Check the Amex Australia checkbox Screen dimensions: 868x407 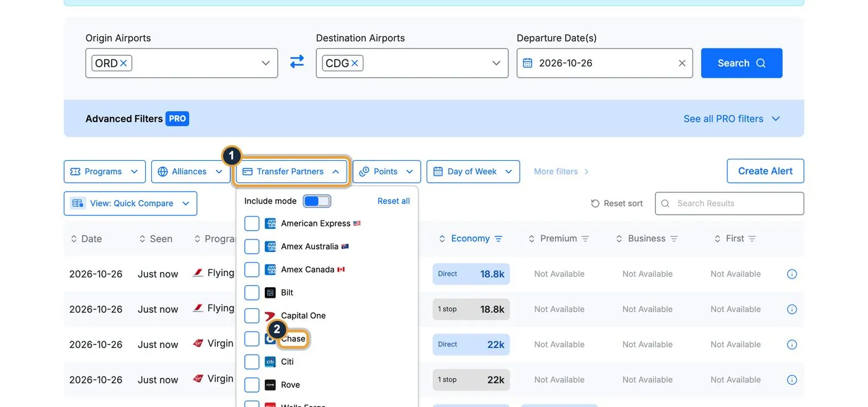252,246
